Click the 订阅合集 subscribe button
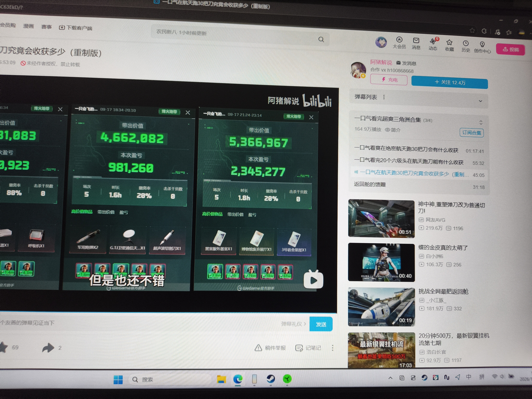This screenshot has width=532, height=399. pos(471,132)
